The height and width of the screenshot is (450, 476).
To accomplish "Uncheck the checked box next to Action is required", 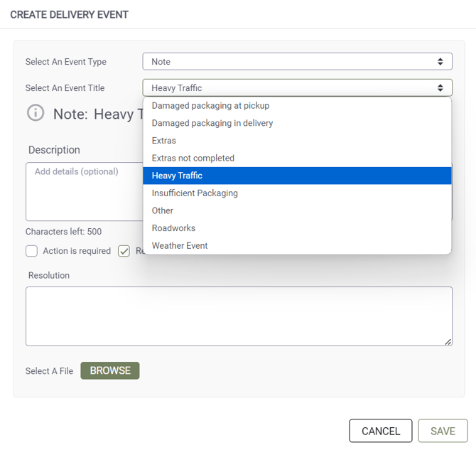I will pyautogui.click(x=124, y=251).
